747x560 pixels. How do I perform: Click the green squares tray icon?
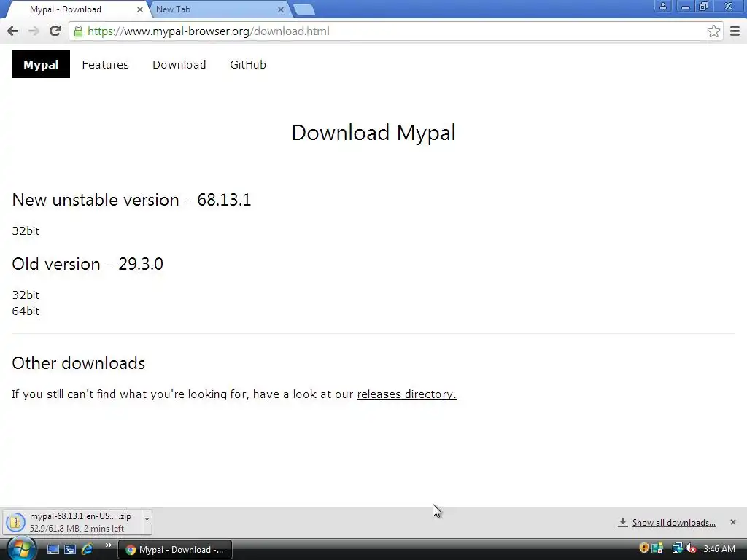(x=657, y=548)
